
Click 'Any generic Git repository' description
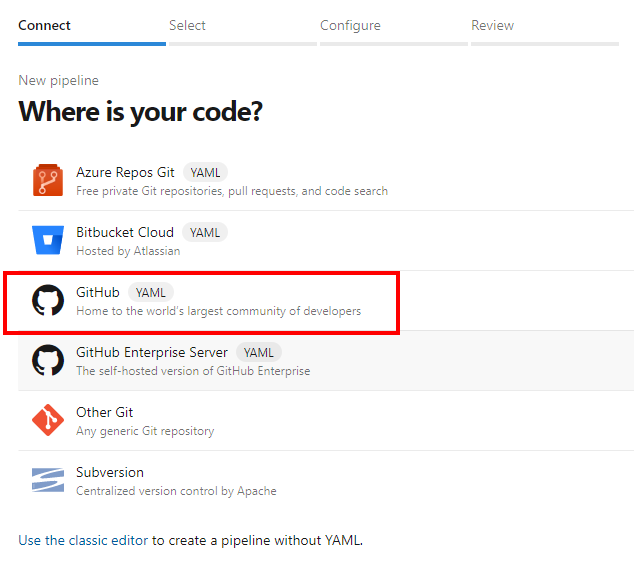145,431
